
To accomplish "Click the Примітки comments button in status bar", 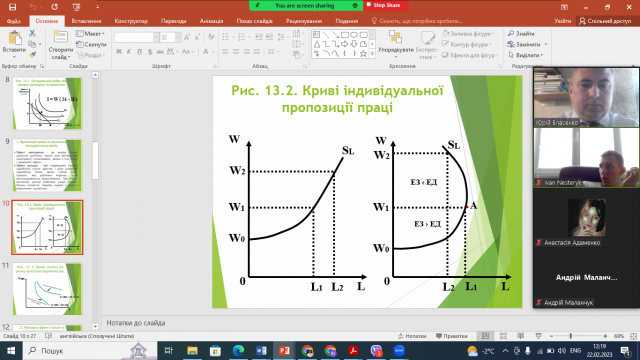I will (451, 336).
